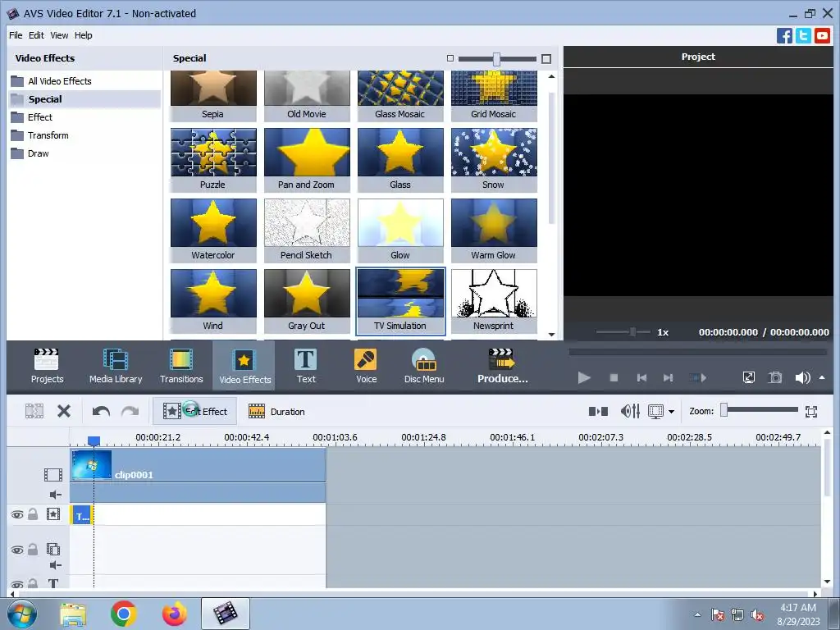This screenshot has height=630, width=840.
Task: Delete selected item with X icon
Action: (64, 412)
